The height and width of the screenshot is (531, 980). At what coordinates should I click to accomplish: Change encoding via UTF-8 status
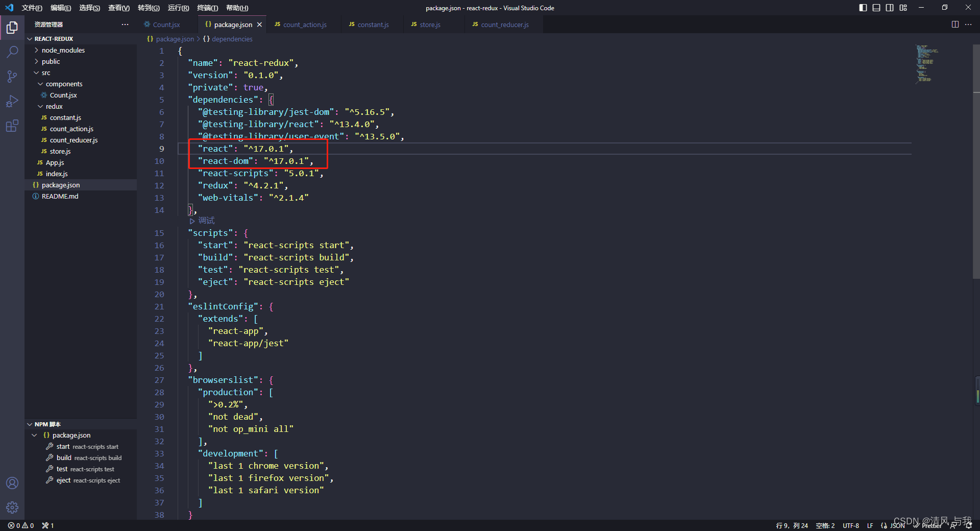[851, 525]
